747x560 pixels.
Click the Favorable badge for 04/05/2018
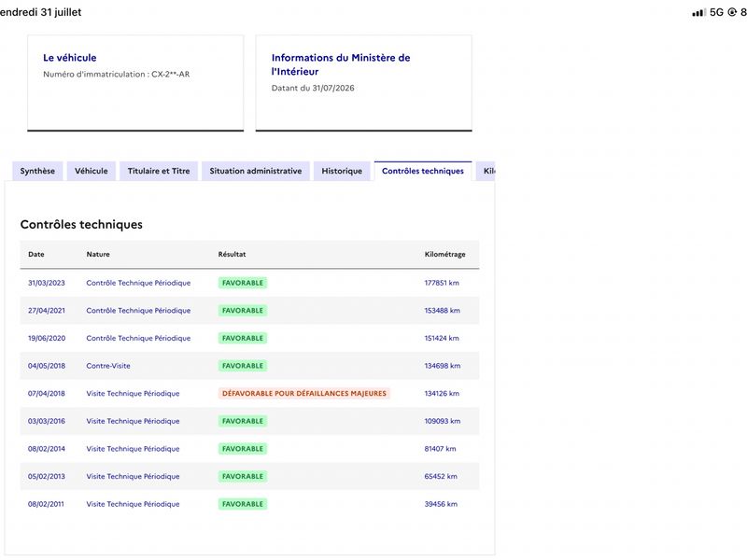(243, 366)
